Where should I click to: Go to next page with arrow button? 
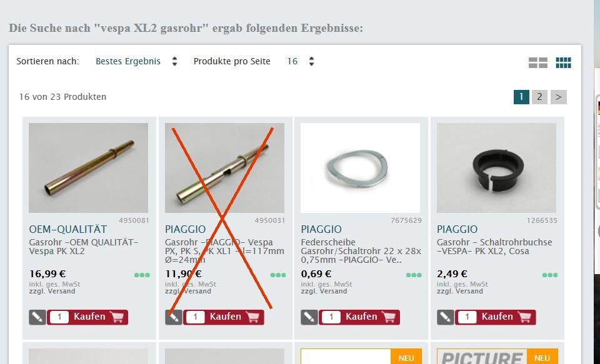pyautogui.click(x=558, y=97)
